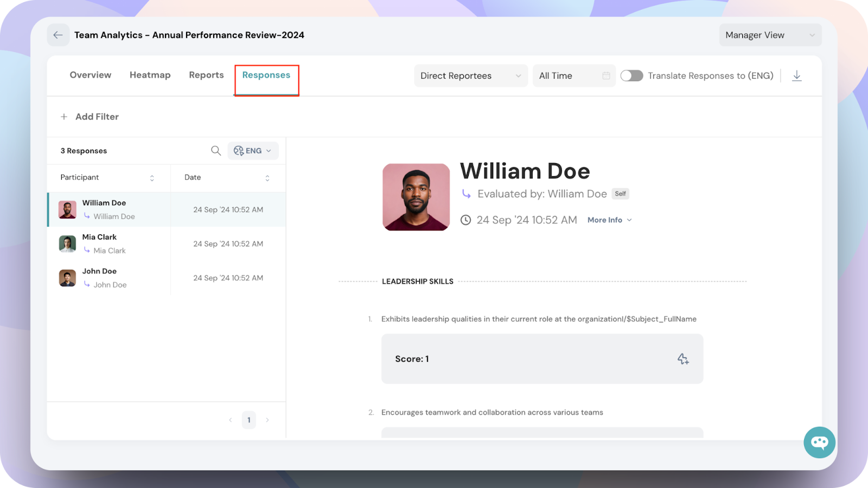Switch to the Reports tab
Screen dimensions: 868x488
pyautogui.click(x=206, y=75)
